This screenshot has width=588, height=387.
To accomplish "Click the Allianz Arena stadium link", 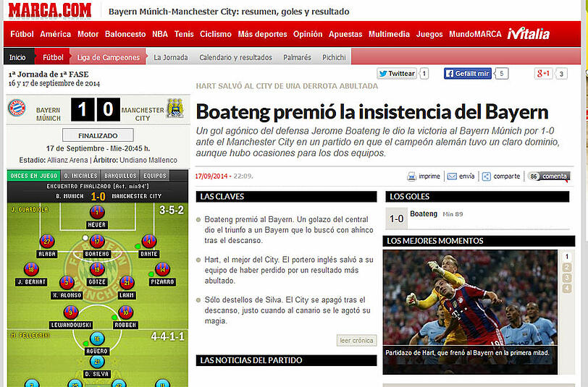I will (67, 160).
